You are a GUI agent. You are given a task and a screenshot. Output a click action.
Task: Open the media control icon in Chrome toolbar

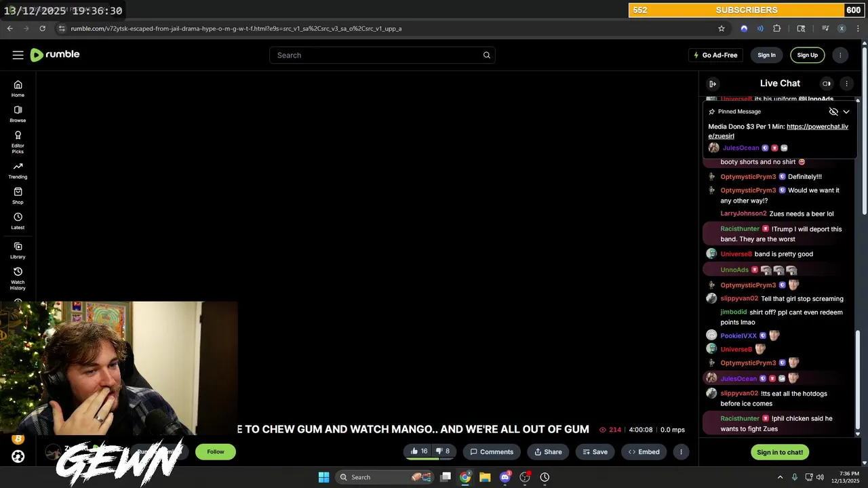pos(825,28)
